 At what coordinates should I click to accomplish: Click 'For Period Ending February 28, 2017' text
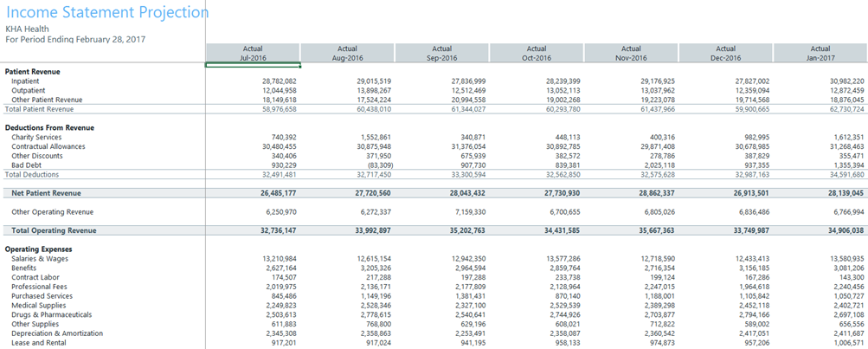point(75,39)
